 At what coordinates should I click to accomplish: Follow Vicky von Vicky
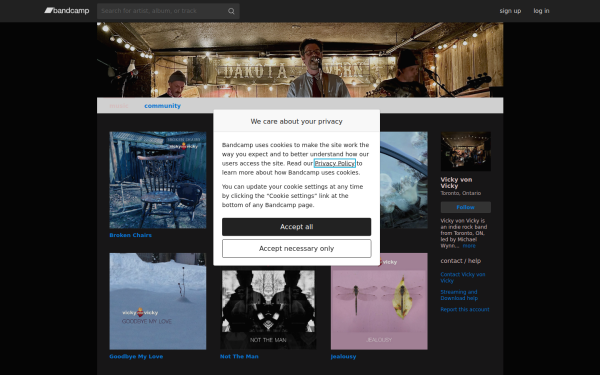pyautogui.click(x=466, y=207)
